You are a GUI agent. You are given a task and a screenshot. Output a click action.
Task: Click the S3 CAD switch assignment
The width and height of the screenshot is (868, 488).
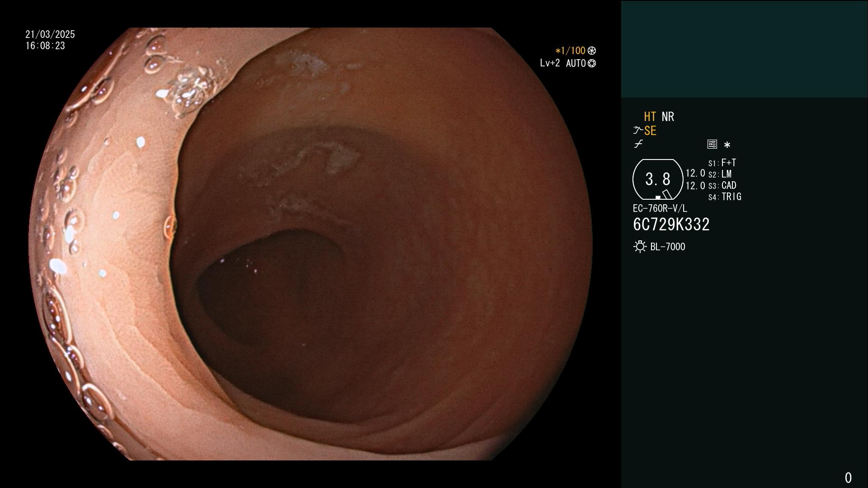[722, 185]
